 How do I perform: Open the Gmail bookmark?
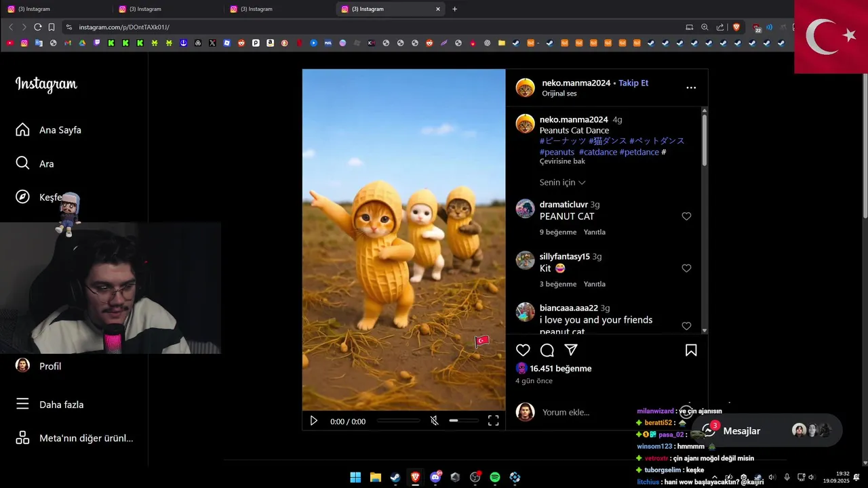coord(68,43)
